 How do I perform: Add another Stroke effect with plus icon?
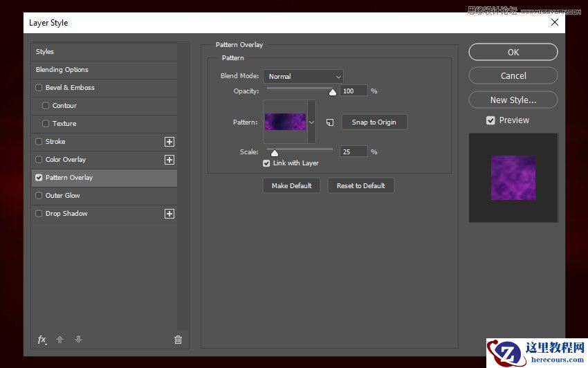(169, 142)
